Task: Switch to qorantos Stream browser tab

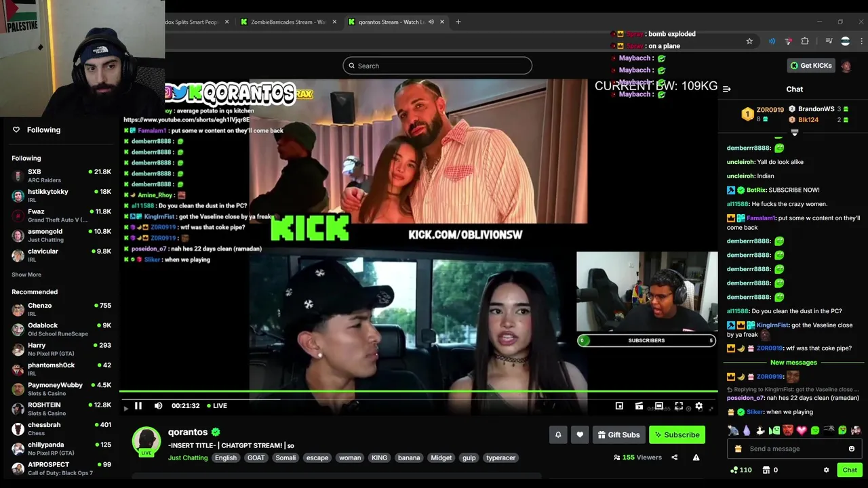Action: 395,22
